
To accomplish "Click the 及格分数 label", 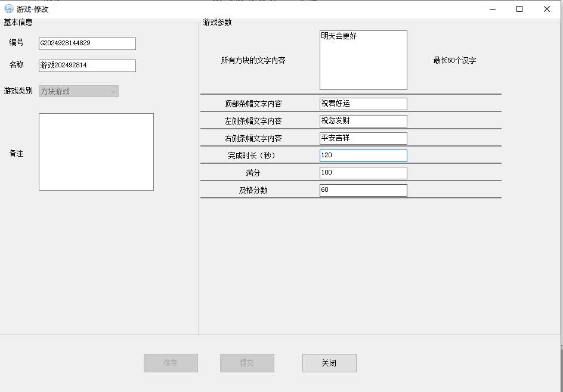I will [253, 190].
